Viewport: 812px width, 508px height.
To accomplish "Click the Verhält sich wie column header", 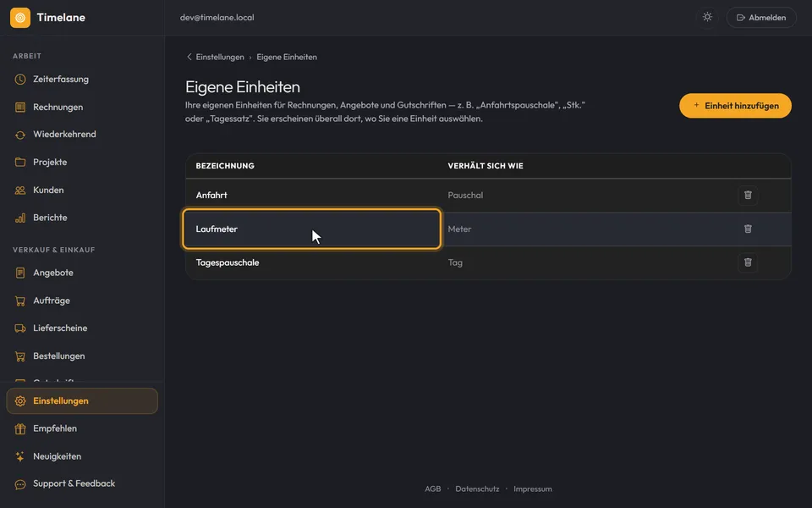I will pyautogui.click(x=486, y=166).
